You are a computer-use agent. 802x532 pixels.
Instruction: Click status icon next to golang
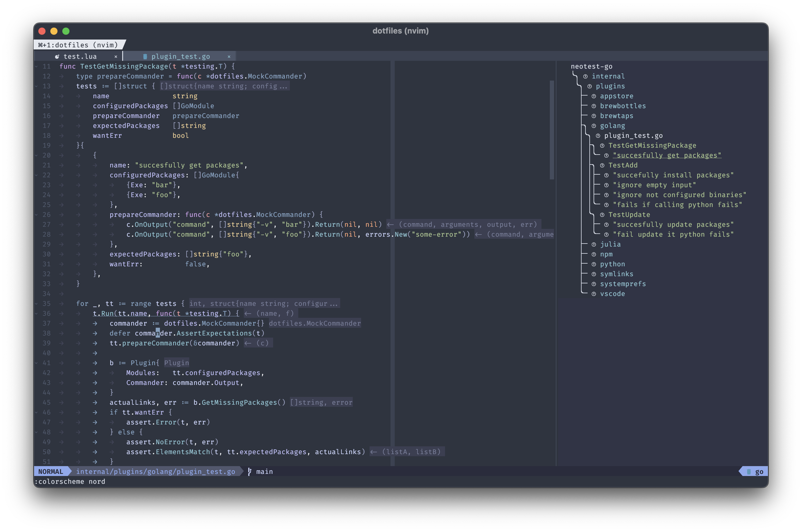coord(594,126)
